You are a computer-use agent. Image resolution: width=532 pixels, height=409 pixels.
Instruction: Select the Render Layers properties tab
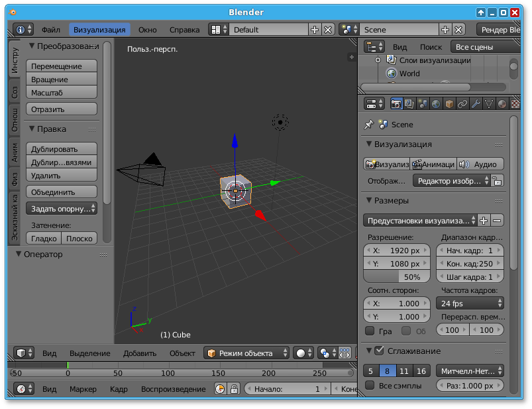[x=409, y=103]
